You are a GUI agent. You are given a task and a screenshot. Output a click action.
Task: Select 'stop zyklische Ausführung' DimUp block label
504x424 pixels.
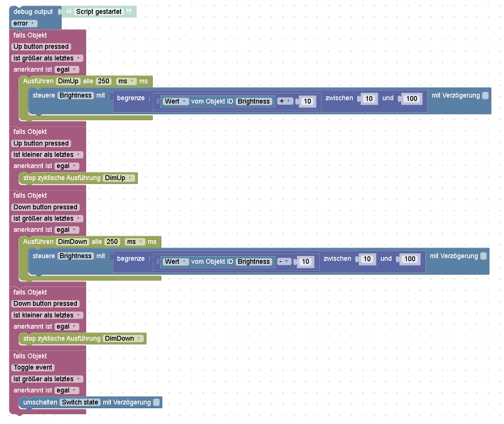pyautogui.click(x=62, y=178)
